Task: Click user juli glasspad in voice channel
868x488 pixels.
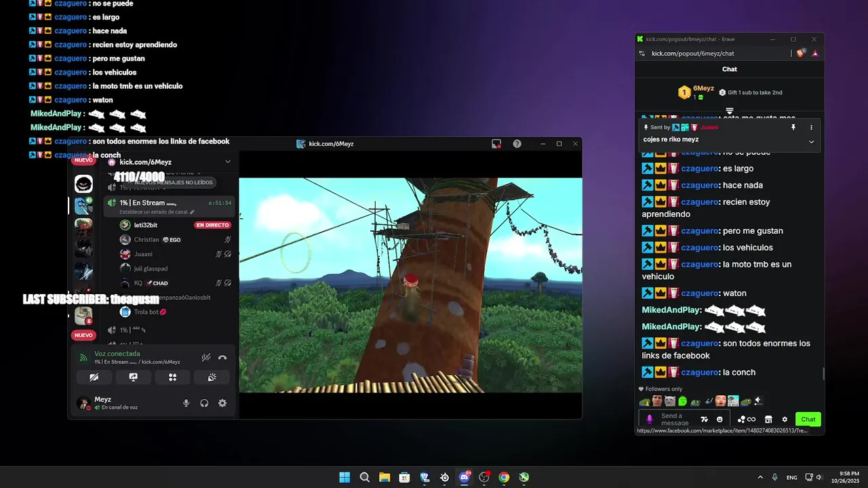Action: pyautogui.click(x=151, y=268)
